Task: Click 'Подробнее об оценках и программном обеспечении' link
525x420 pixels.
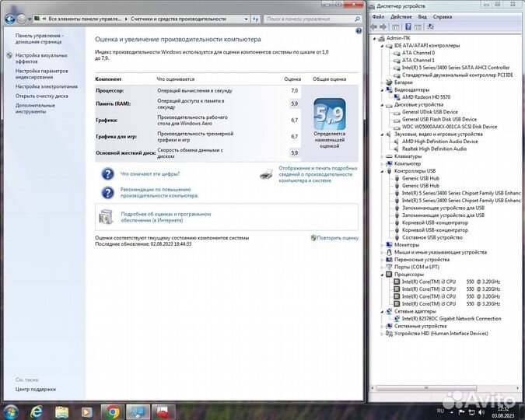Action: [166, 217]
